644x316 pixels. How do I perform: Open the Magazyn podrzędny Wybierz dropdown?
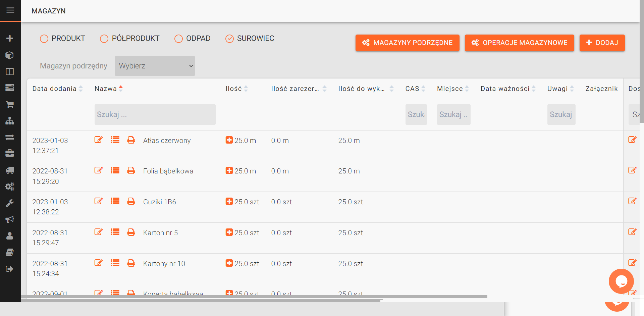(155, 66)
